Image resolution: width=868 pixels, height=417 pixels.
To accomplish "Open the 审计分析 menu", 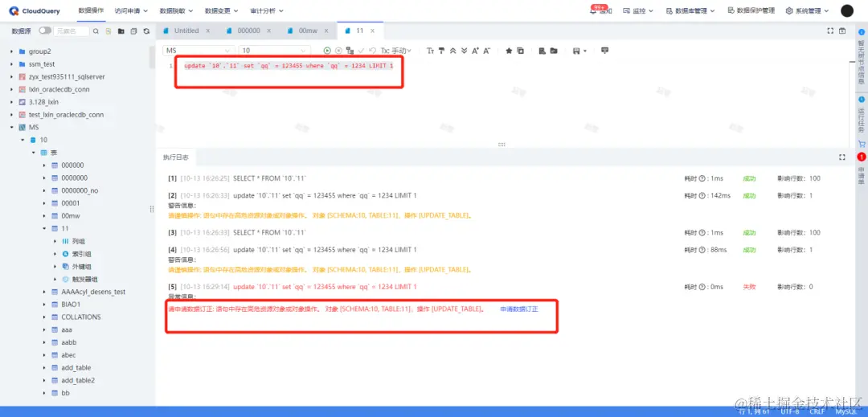I will (x=267, y=10).
